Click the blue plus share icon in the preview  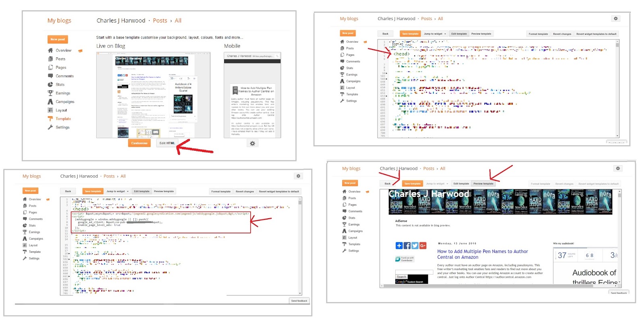click(399, 246)
